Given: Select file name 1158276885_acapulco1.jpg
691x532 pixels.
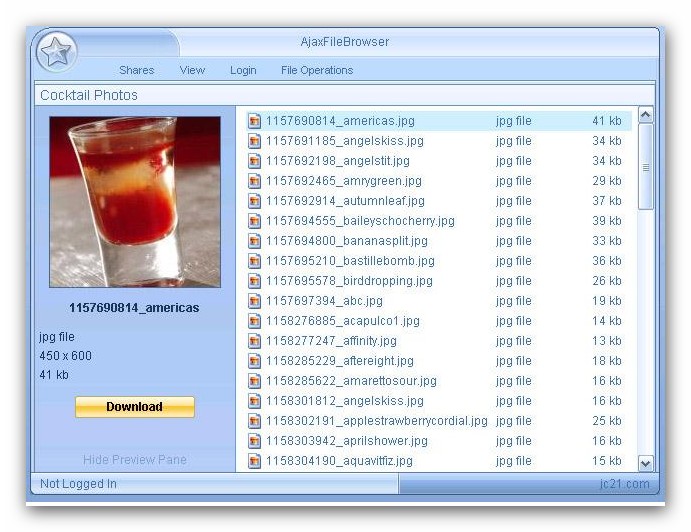Looking at the screenshot, I should [343, 321].
